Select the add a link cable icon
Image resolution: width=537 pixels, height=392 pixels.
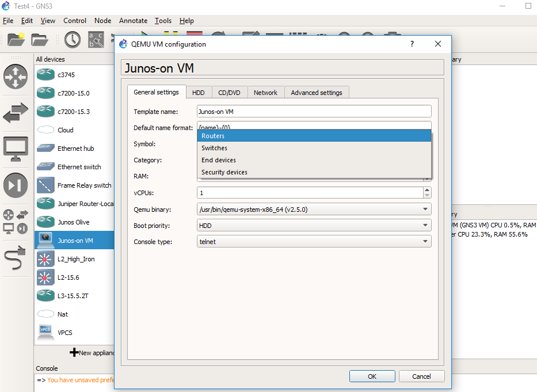click(15, 258)
